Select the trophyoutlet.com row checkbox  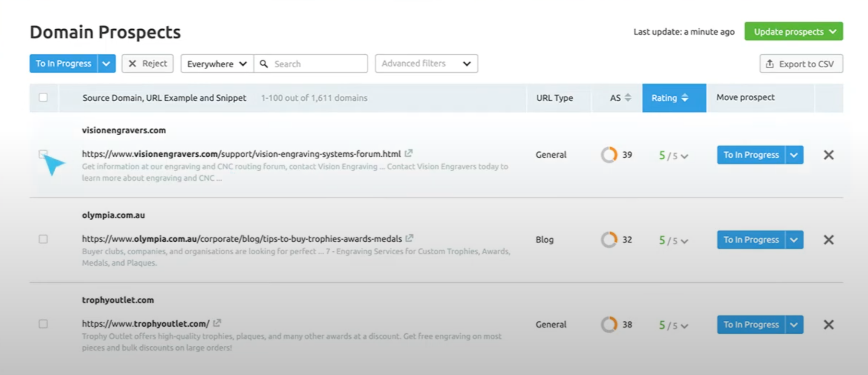(43, 324)
